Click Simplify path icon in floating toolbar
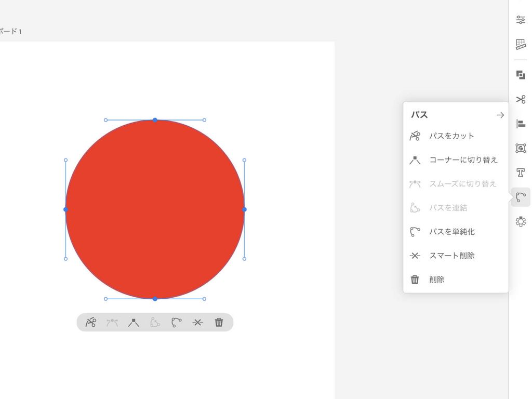This screenshot has height=399, width=532. coord(176,322)
